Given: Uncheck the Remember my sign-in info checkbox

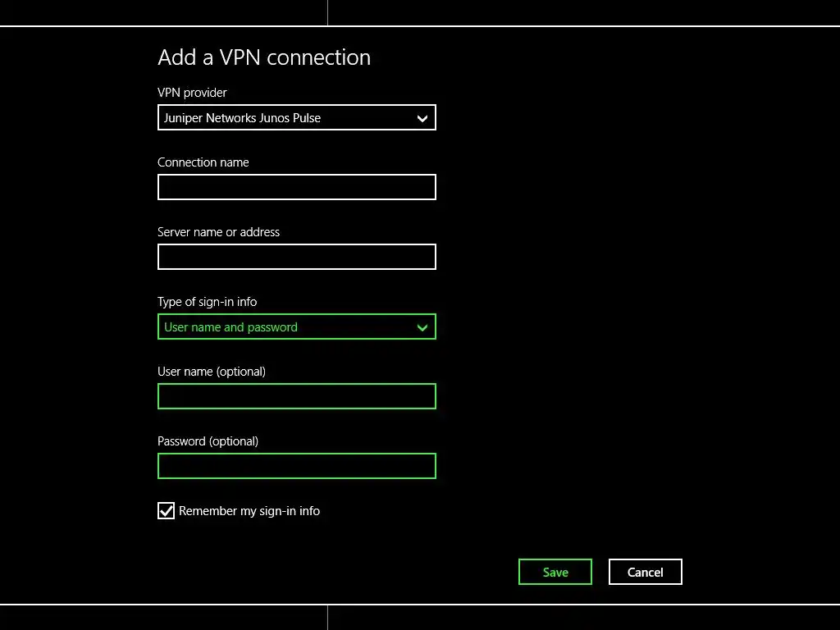Looking at the screenshot, I should pos(167,511).
